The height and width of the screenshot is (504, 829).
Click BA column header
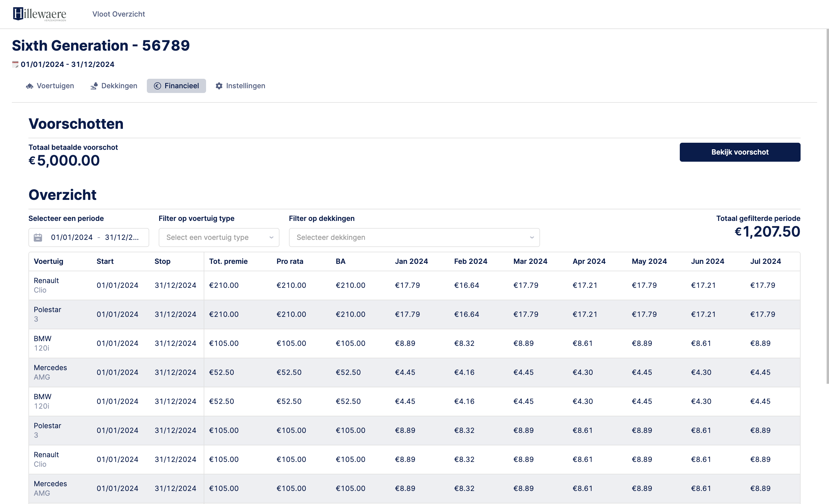(340, 261)
